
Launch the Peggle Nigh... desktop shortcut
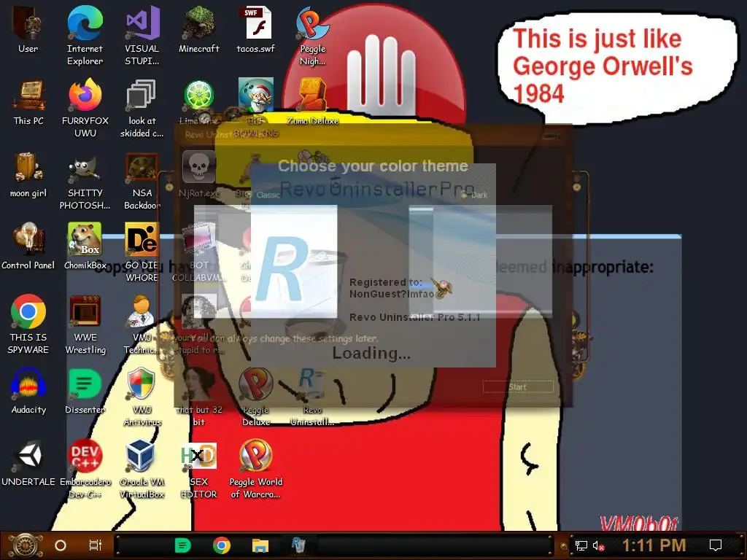click(312, 36)
